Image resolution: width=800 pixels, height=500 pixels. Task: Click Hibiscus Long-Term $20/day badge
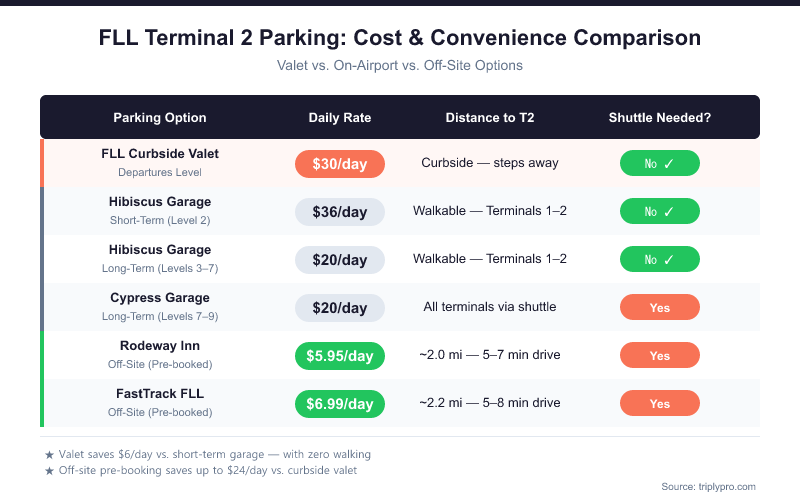[x=340, y=260]
